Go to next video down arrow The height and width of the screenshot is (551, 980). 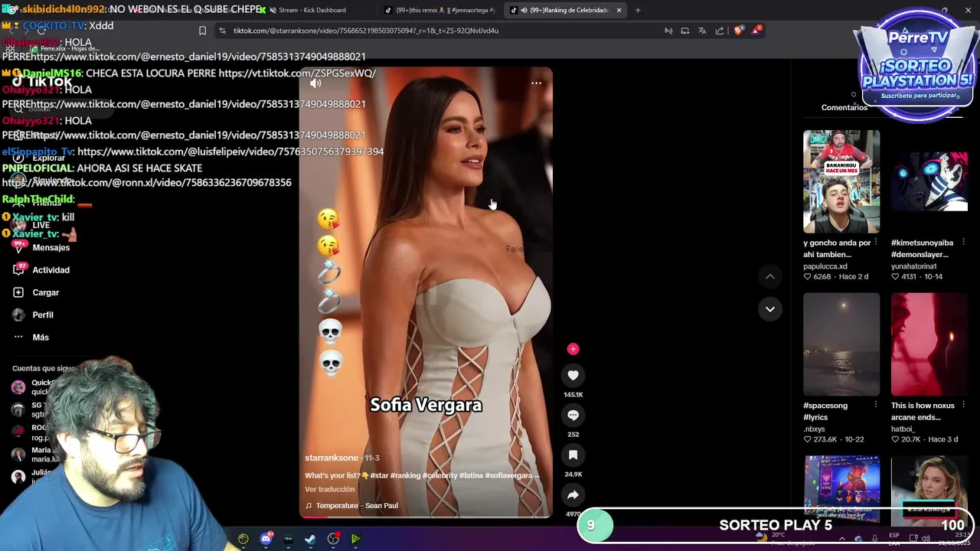(770, 309)
